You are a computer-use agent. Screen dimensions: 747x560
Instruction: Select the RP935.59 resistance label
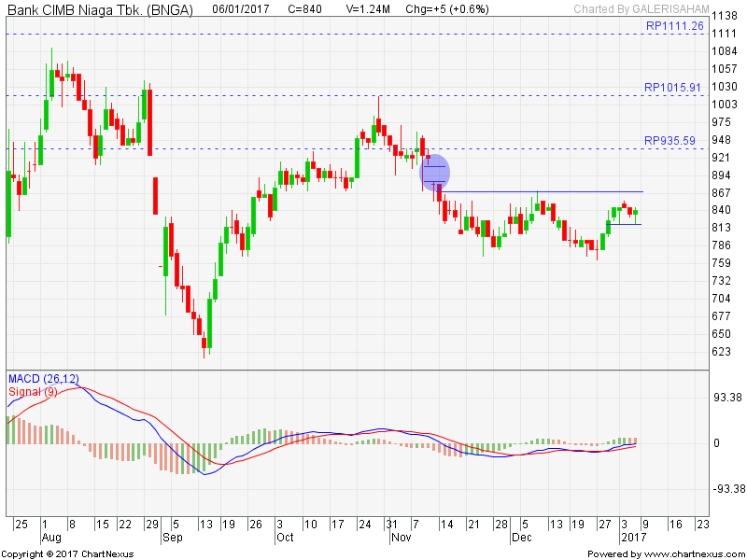click(x=669, y=141)
